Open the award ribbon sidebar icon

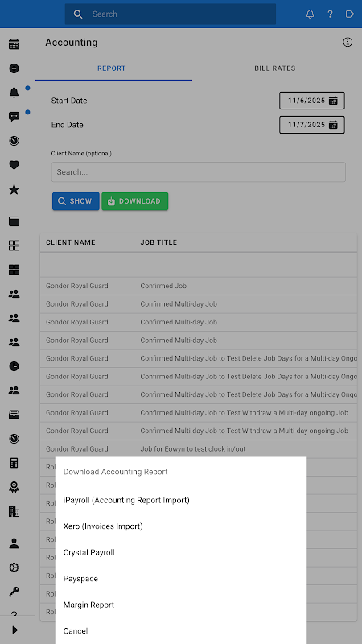pyautogui.click(x=14, y=487)
